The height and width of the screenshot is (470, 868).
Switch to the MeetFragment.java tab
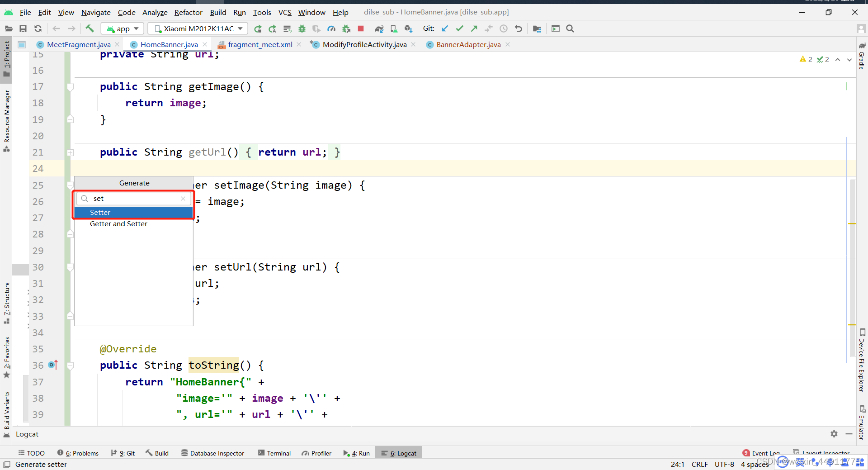79,44
